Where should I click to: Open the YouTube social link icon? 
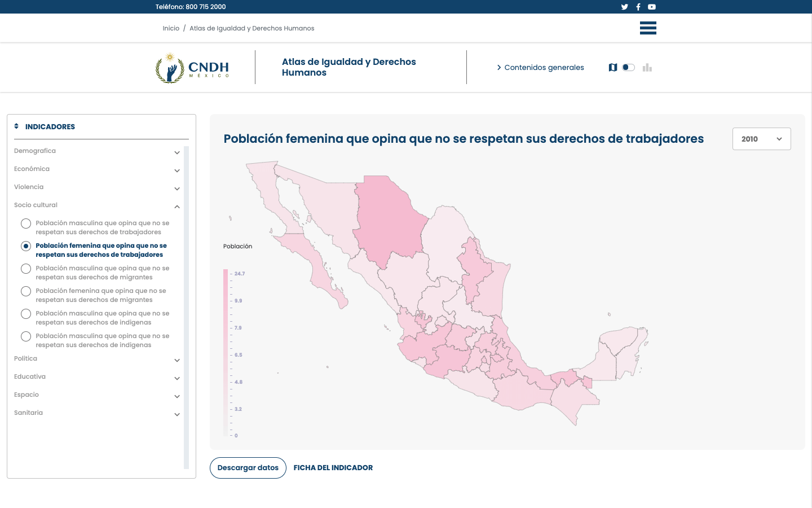(x=652, y=7)
